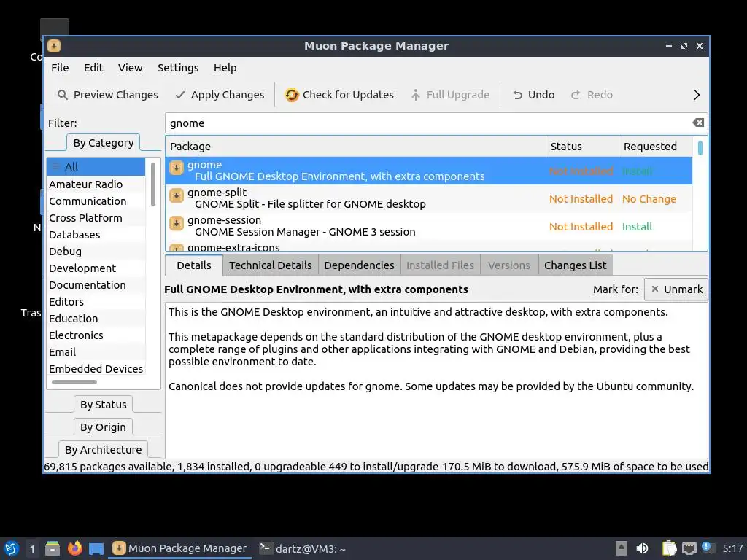Switch to the Changes List tab

pyautogui.click(x=575, y=265)
